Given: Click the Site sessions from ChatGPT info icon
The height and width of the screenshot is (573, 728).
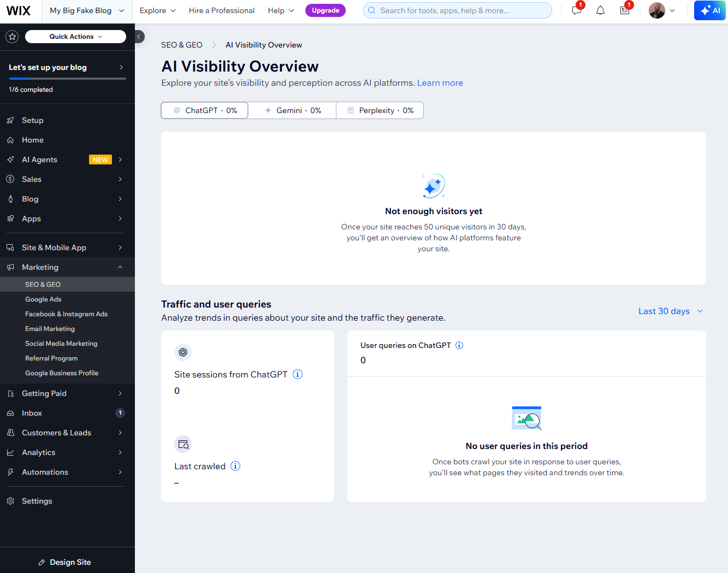Looking at the screenshot, I should [x=298, y=374].
